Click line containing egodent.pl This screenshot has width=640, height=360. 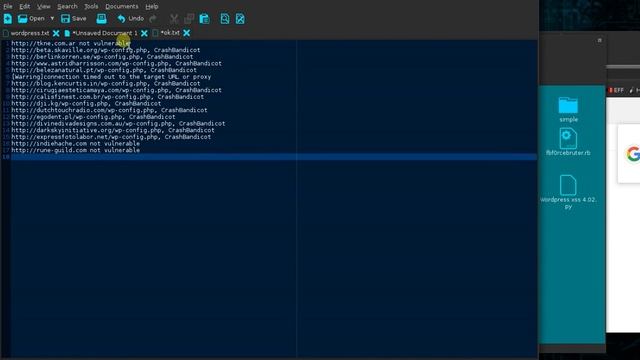point(93,117)
